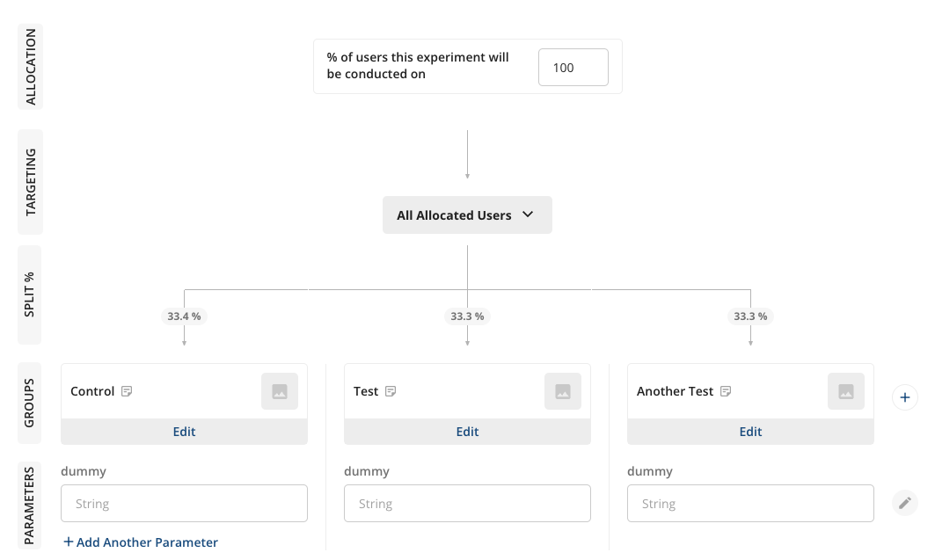Click the pencil icon to edit parameters
Viewport: 935px width, 560px height.
[905, 503]
